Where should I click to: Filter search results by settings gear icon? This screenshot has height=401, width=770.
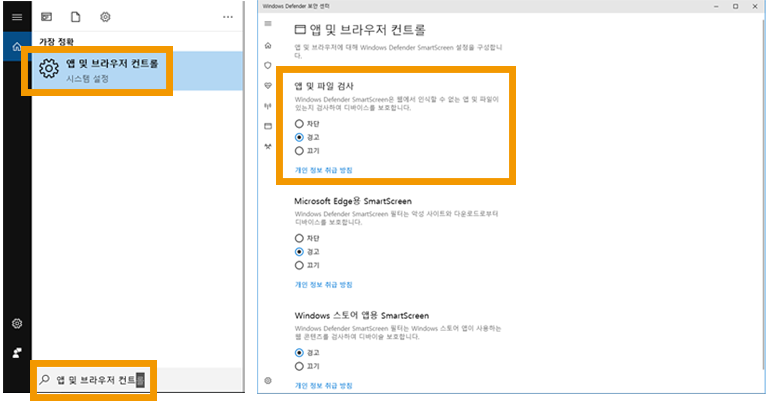click(105, 17)
